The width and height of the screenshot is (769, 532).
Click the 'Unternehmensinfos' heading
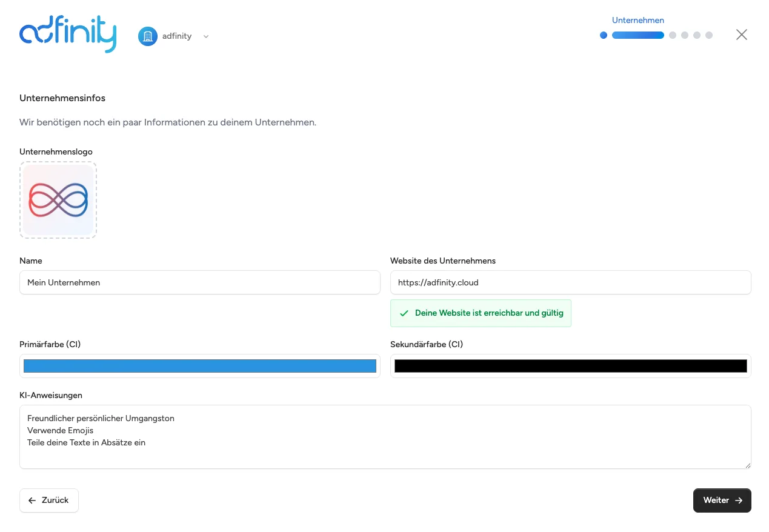point(62,98)
